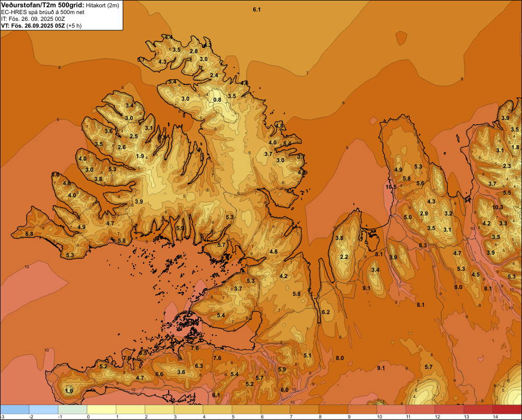Pick the legend color between 5 and 6
522x420 pixels.
pos(246,410)
